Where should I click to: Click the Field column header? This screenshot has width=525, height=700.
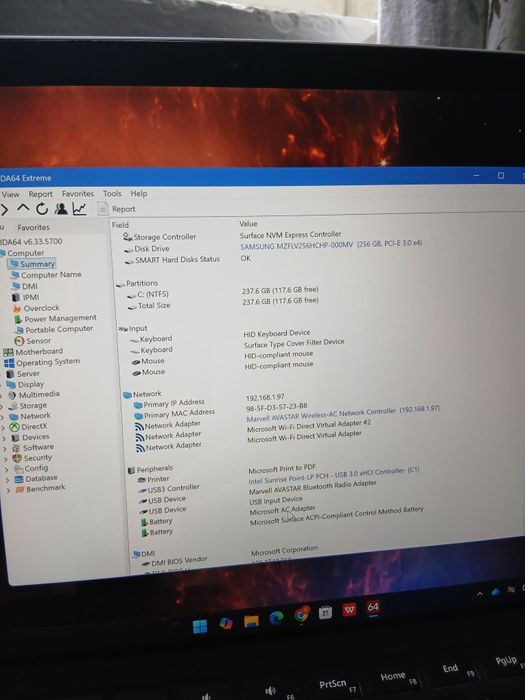pyautogui.click(x=120, y=225)
